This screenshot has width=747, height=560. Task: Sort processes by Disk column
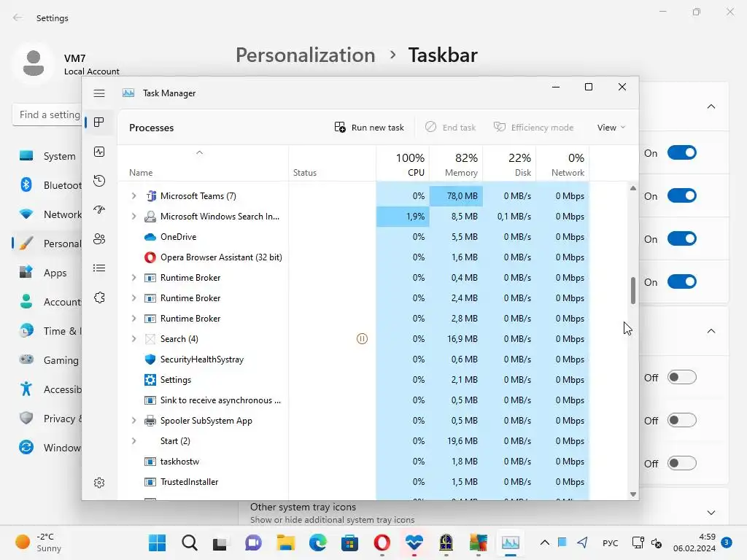pyautogui.click(x=510, y=164)
